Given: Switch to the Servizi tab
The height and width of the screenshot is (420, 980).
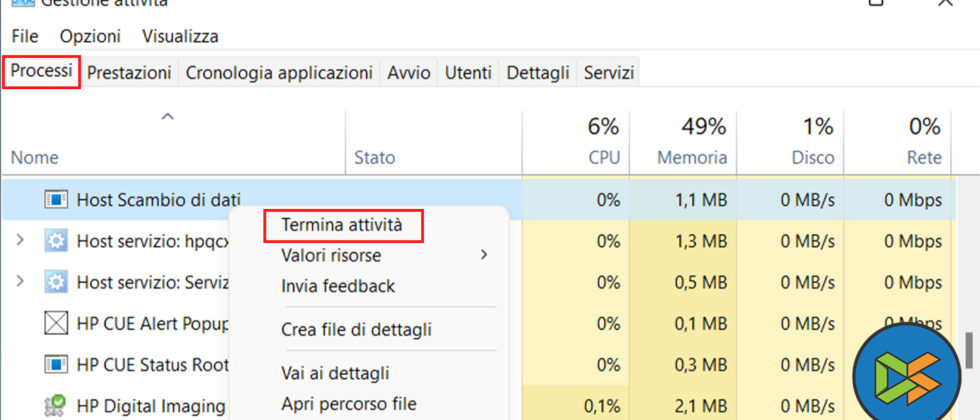Looking at the screenshot, I should coord(608,73).
